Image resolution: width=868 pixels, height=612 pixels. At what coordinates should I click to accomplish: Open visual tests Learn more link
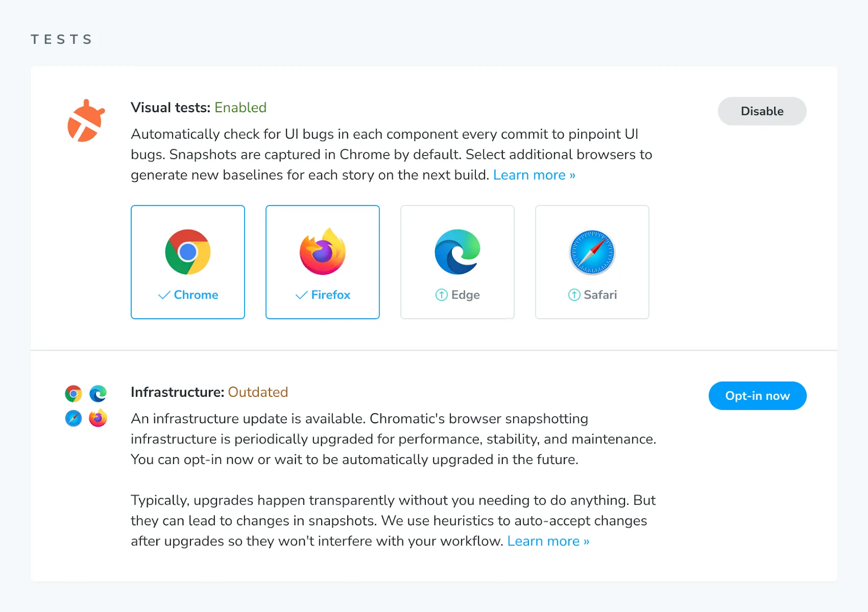coord(533,175)
